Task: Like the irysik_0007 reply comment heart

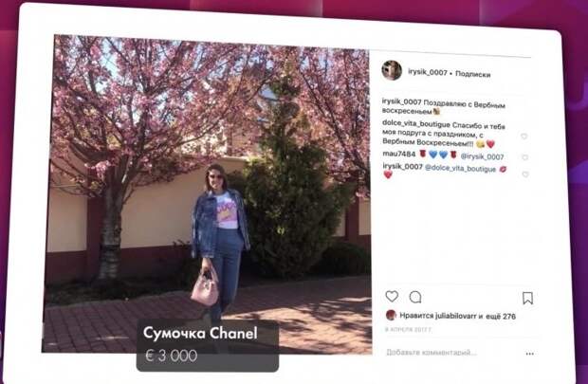Action: [525, 174]
